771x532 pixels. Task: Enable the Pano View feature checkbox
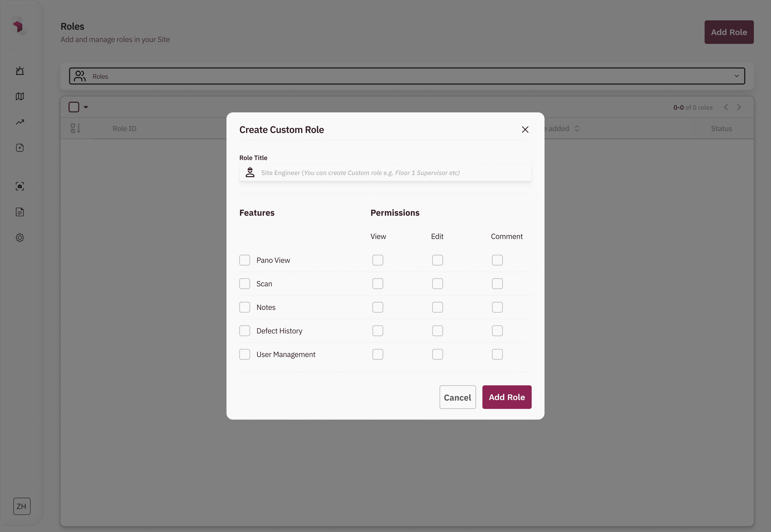click(244, 260)
